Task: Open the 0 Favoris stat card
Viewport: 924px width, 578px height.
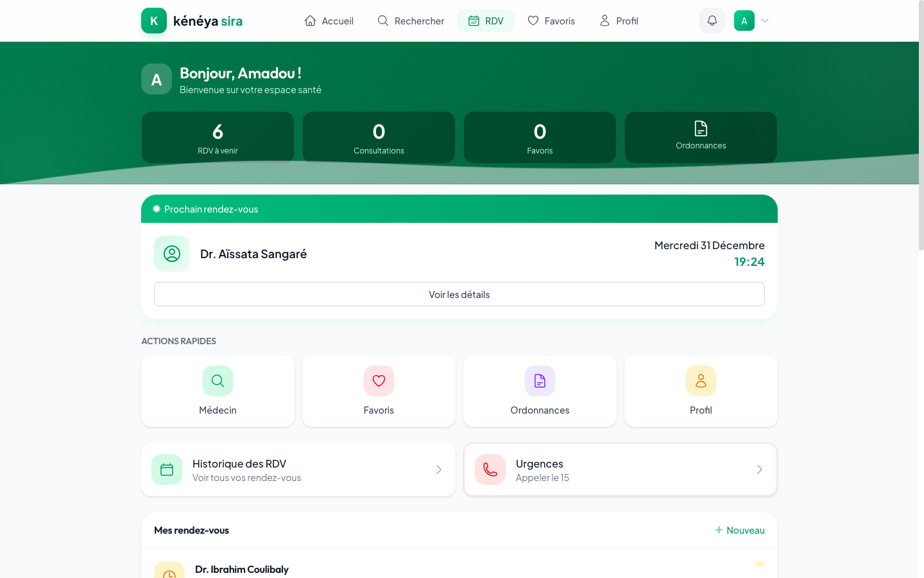Action: pos(540,137)
